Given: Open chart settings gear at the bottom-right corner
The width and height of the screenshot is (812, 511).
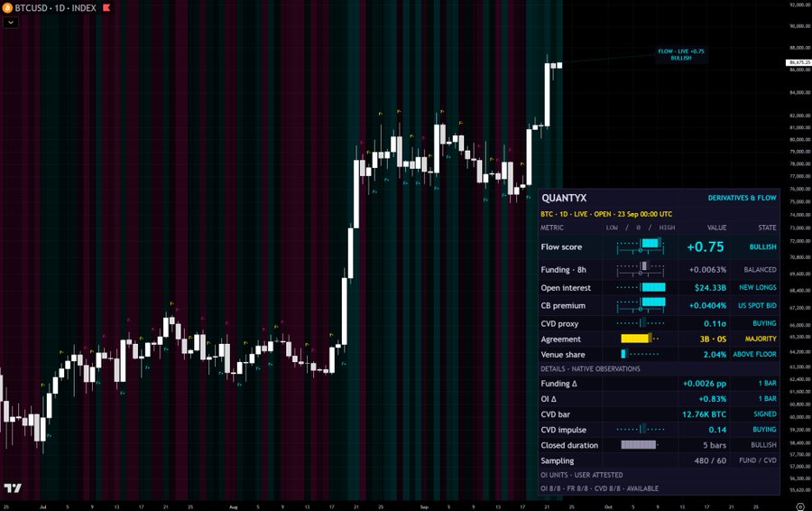Looking at the screenshot, I should tap(800, 506).
